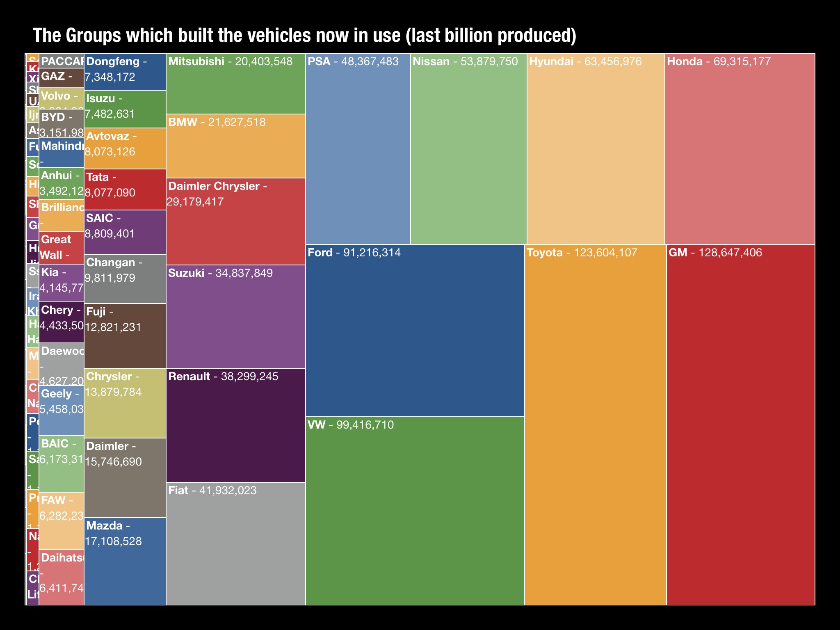Select the PSA blue block
Screen dimensions: 840x630
tap(358, 149)
